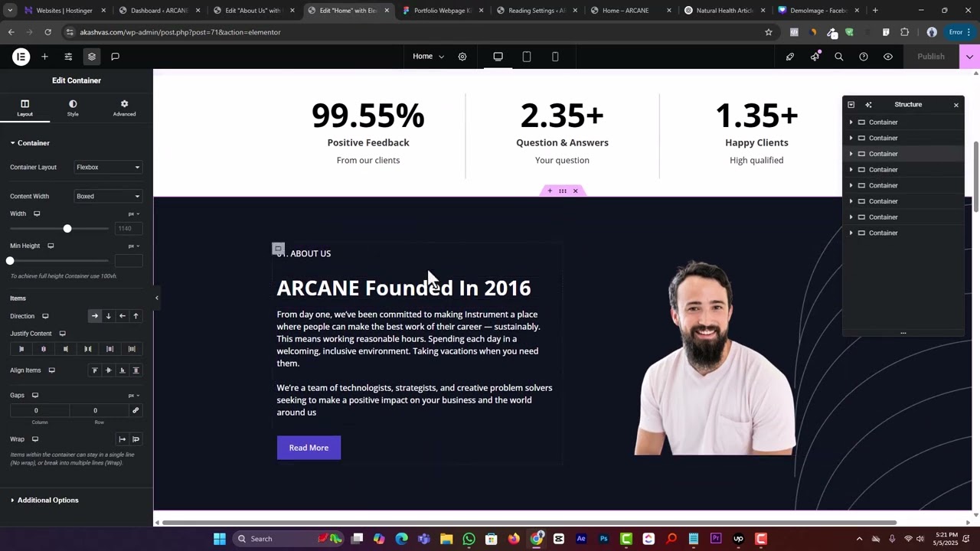Collapse the editor panel arrow handle

coord(156,298)
